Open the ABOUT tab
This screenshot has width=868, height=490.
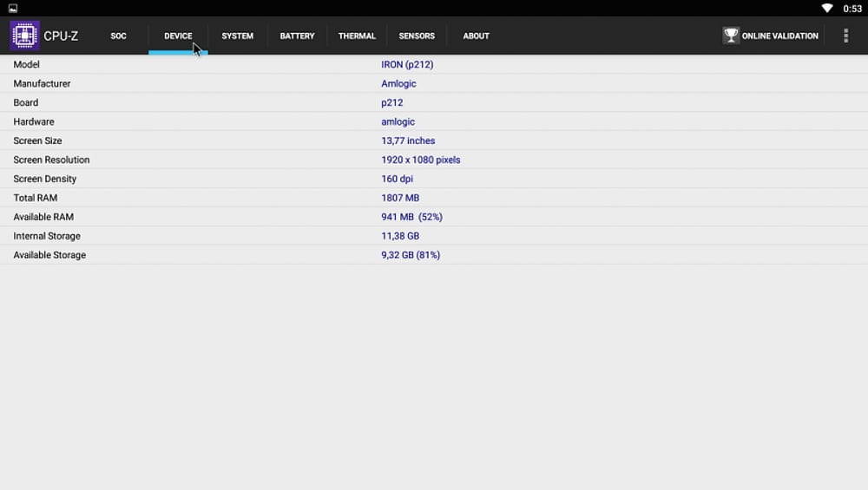(x=476, y=36)
